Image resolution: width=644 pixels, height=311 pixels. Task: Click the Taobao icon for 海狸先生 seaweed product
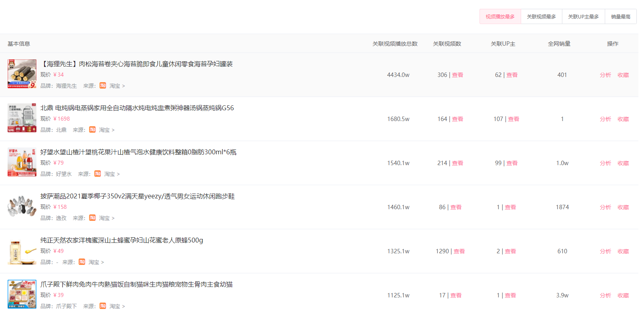[103, 86]
